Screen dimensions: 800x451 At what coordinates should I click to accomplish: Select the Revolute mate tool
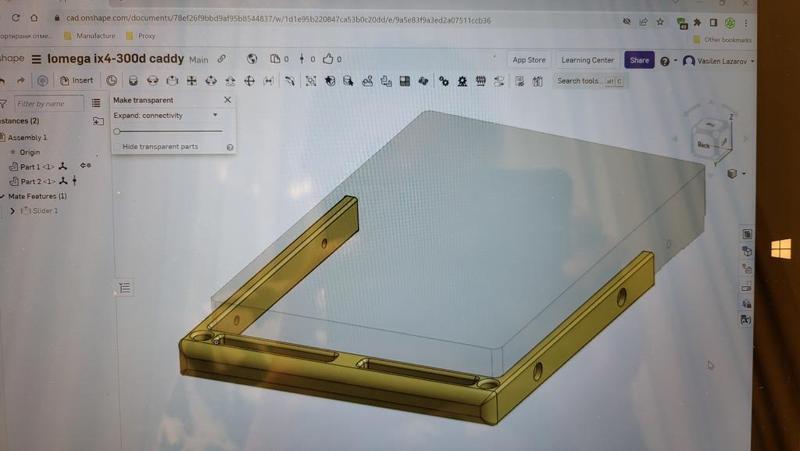click(152, 81)
